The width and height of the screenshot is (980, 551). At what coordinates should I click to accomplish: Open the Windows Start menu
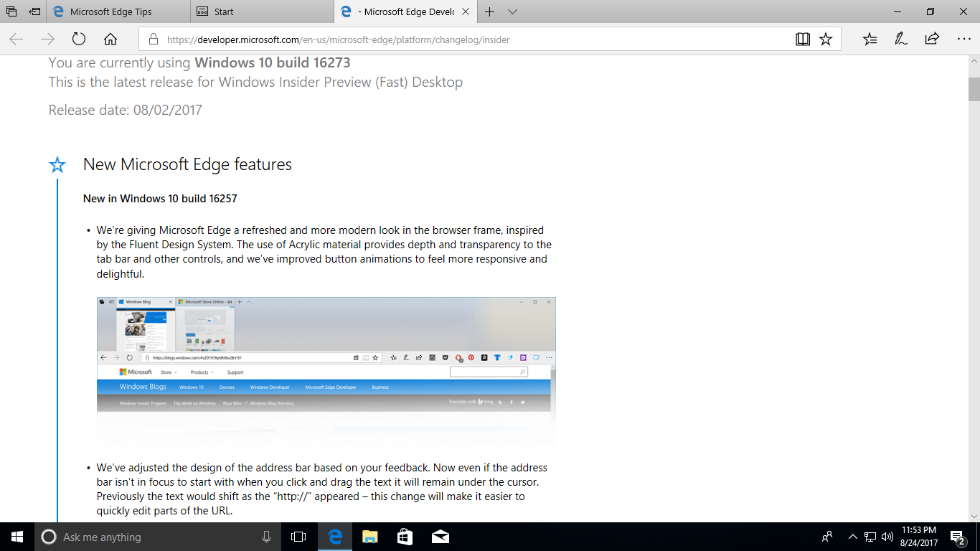(x=17, y=537)
